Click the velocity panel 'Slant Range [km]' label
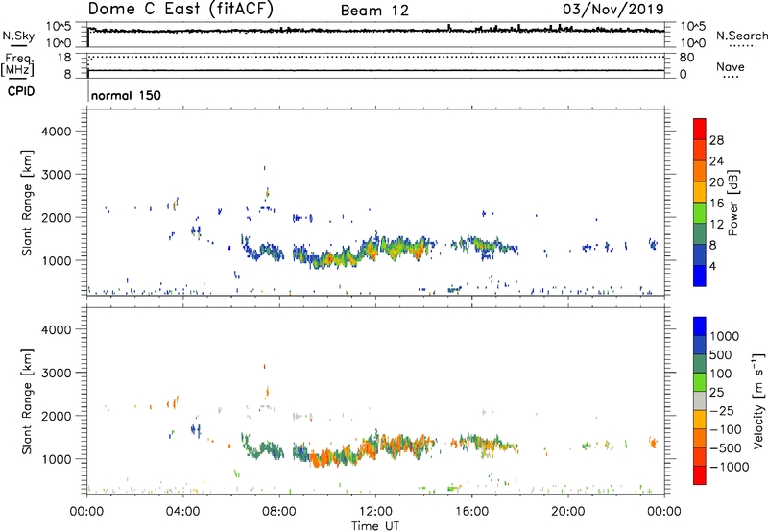768x532 pixels. [x=27, y=400]
